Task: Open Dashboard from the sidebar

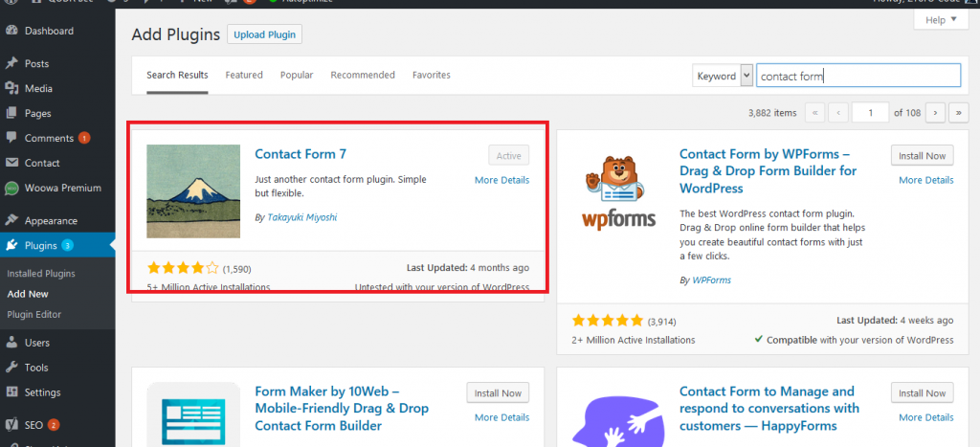Action: 49,31
